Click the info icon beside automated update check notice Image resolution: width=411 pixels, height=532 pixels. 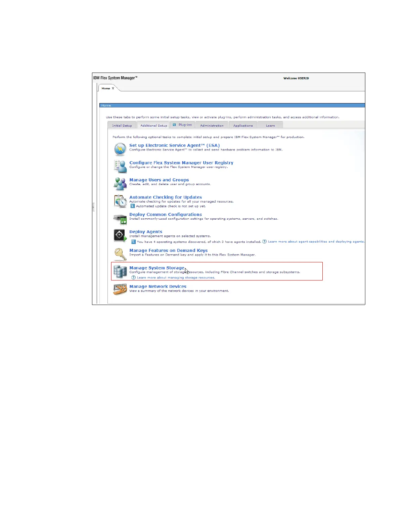tap(133, 206)
